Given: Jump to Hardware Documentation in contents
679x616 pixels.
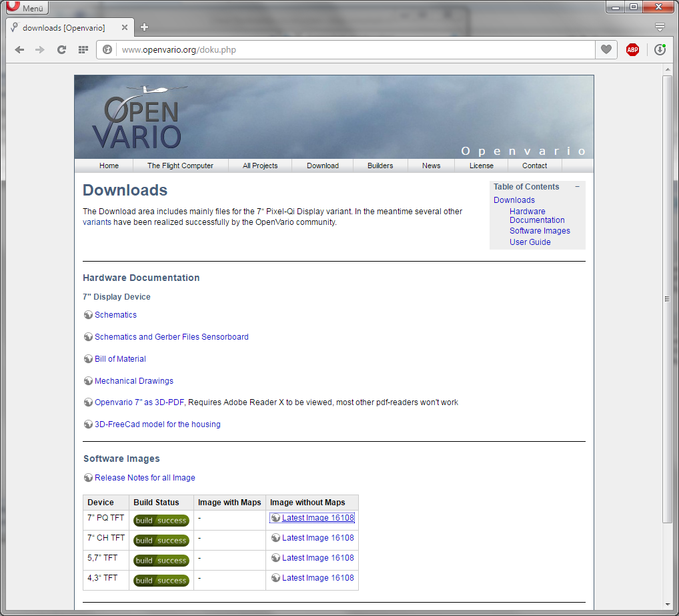Looking at the screenshot, I should [537, 216].
